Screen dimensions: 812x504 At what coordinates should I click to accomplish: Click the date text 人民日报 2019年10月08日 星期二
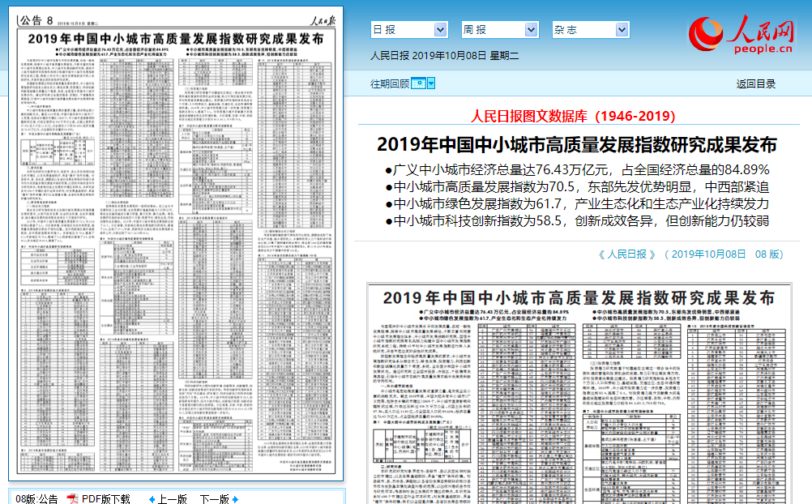(444, 55)
